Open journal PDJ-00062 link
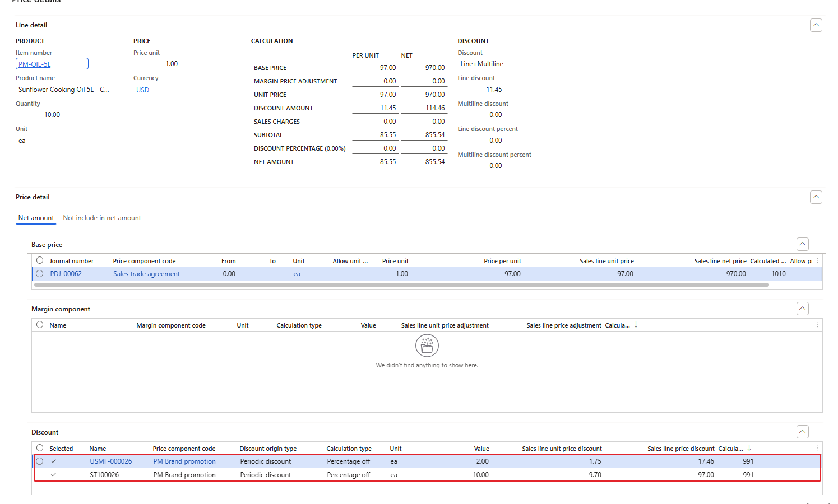838x504 pixels. pos(66,274)
